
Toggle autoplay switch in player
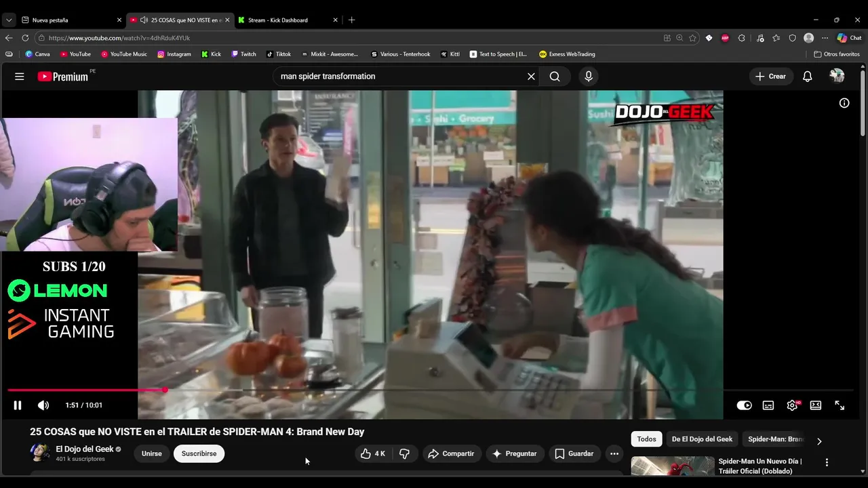(744, 405)
